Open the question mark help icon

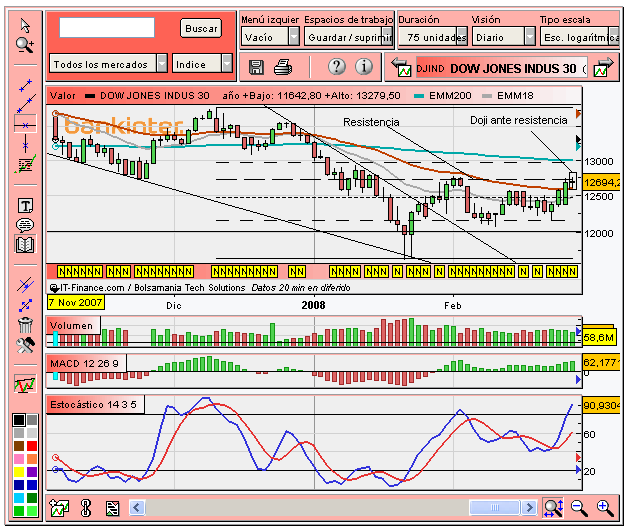(x=337, y=66)
